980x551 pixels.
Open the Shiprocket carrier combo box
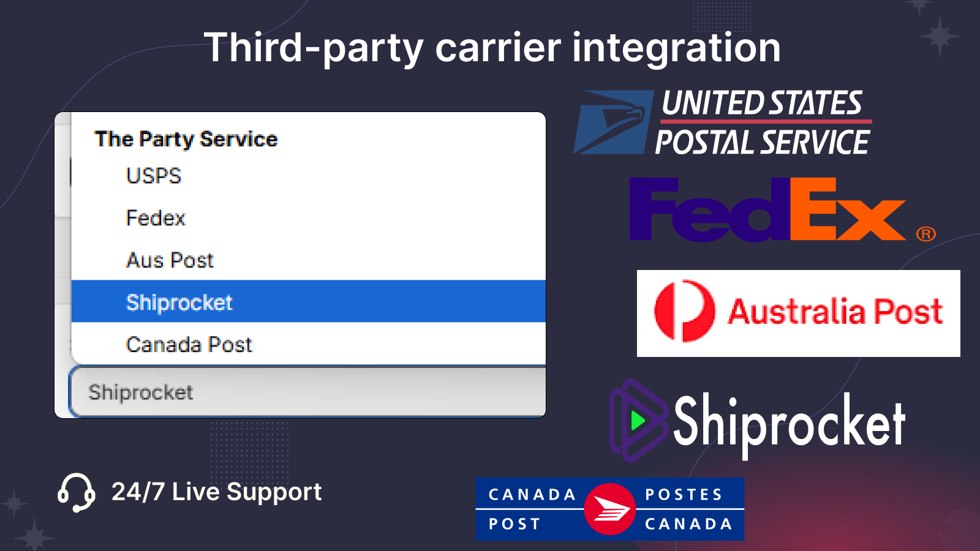click(307, 392)
